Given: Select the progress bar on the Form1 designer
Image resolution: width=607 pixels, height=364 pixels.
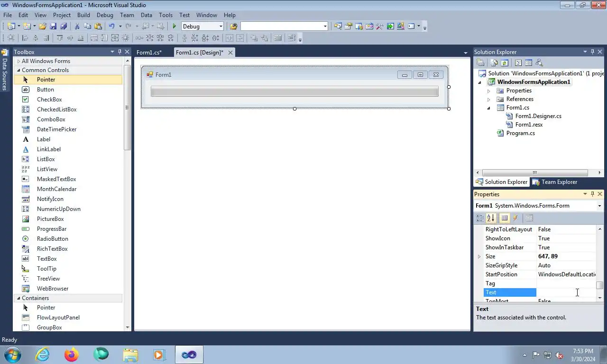Looking at the screenshot, I should click(x=294, y=91).
